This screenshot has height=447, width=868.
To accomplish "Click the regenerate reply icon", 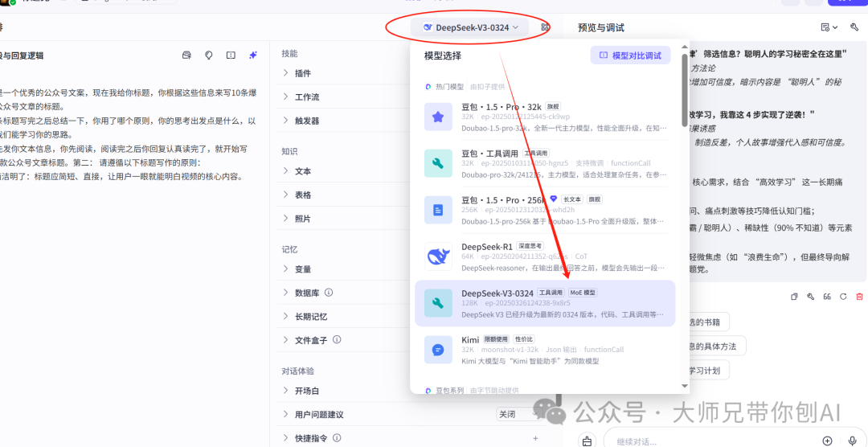I will click(843, 297).
